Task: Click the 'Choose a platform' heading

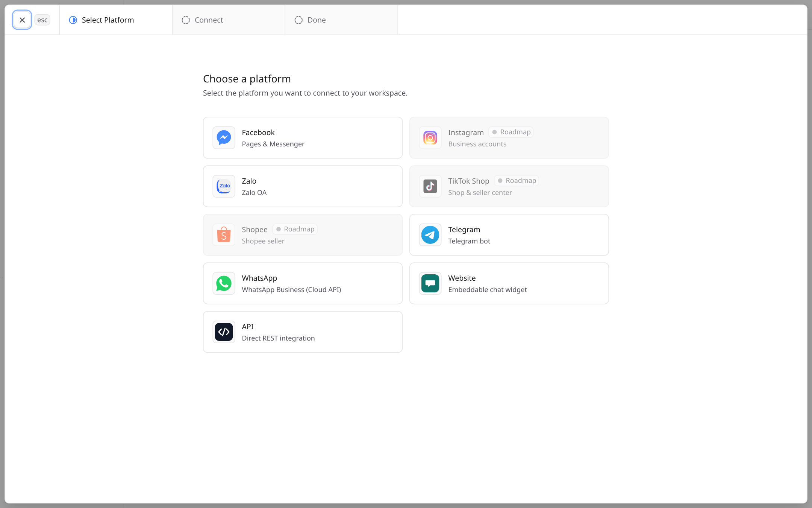Action: (247, 79)
